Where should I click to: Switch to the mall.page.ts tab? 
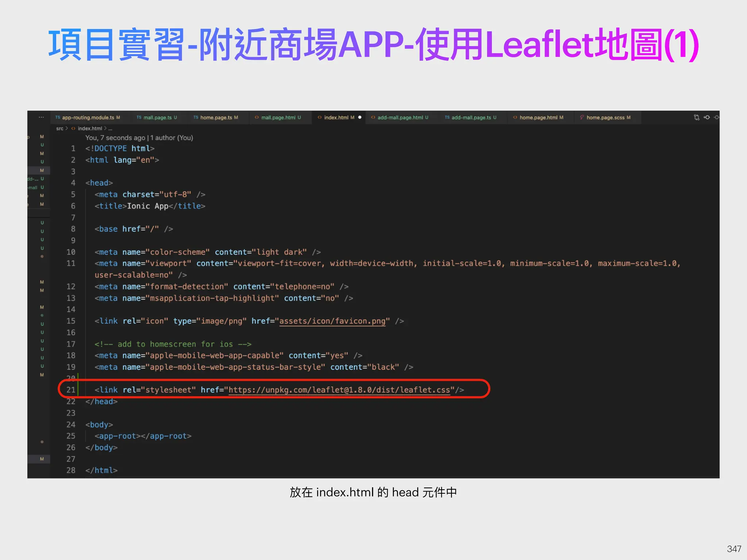coord(156,117)
